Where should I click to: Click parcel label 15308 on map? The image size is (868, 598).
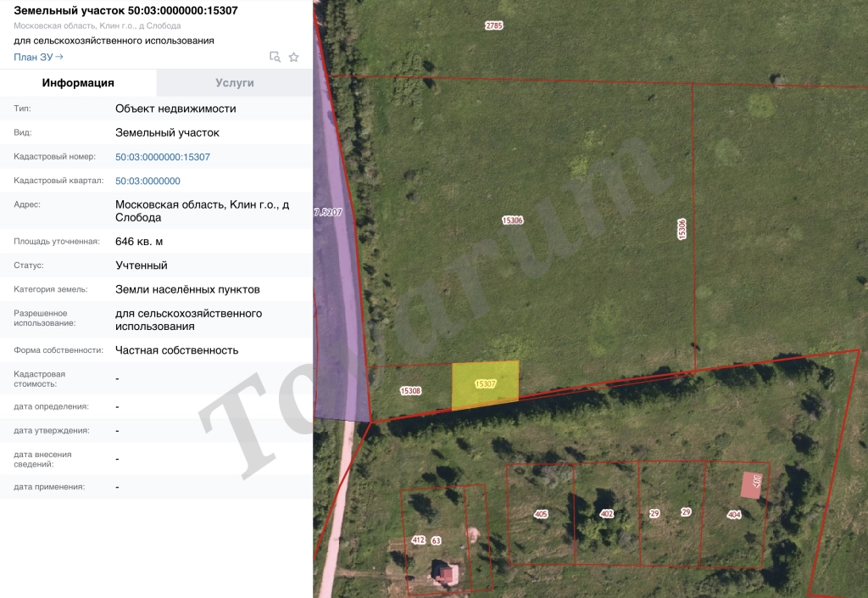click(411, 391)
